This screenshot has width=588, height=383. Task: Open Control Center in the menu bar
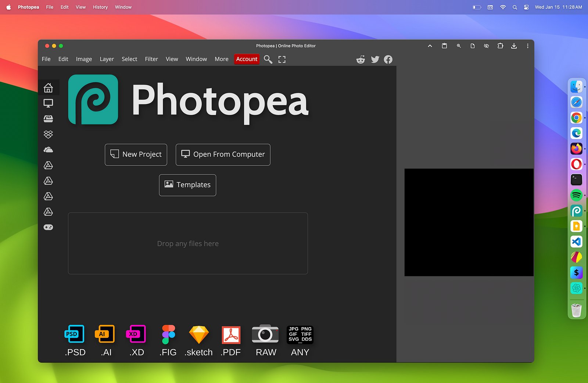coord(526,7)
